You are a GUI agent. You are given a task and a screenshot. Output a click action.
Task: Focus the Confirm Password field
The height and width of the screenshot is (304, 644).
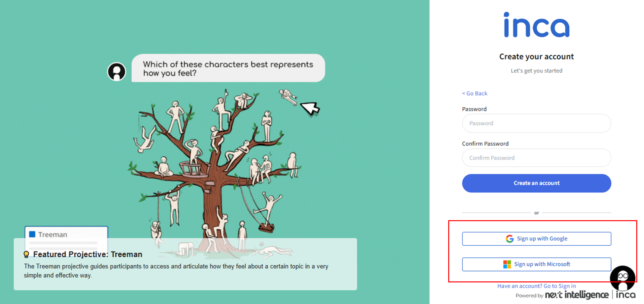(x=536, y=158)
